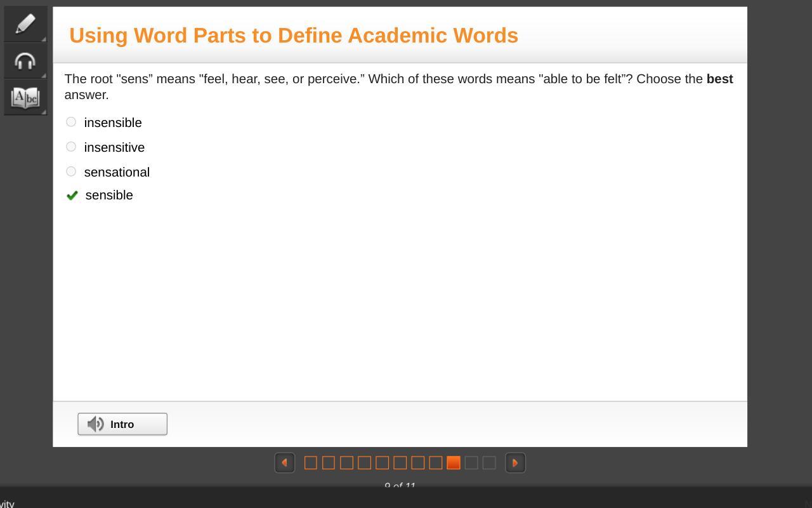Jump to question 8 square
This screenshot has height=508, width=812.
[435, 463]
